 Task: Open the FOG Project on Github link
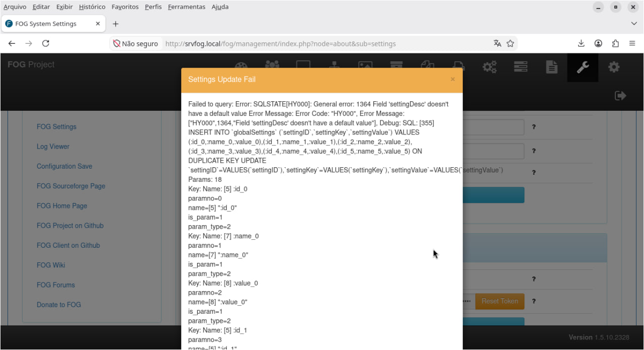click(x=70, y=226)
